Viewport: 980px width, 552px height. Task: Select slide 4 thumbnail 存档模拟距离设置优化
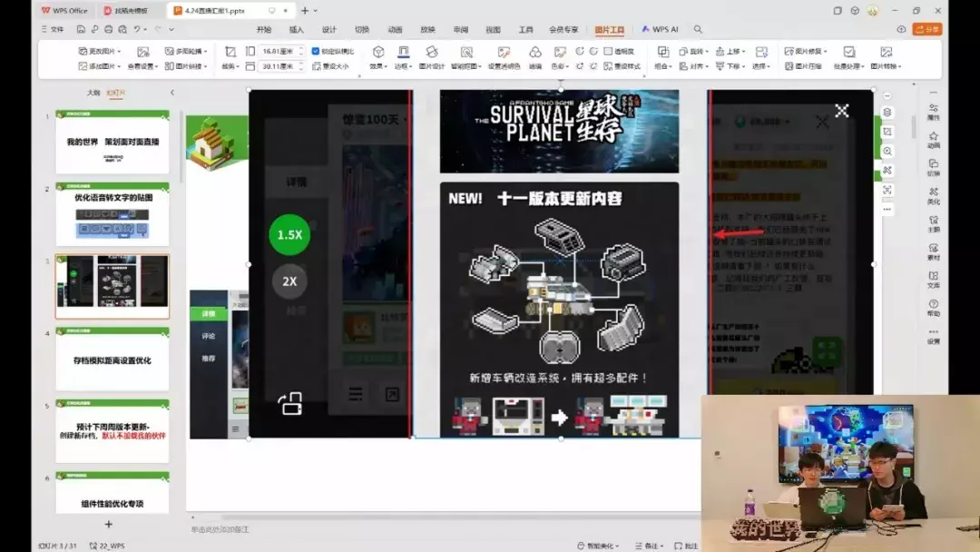point(113,360)
